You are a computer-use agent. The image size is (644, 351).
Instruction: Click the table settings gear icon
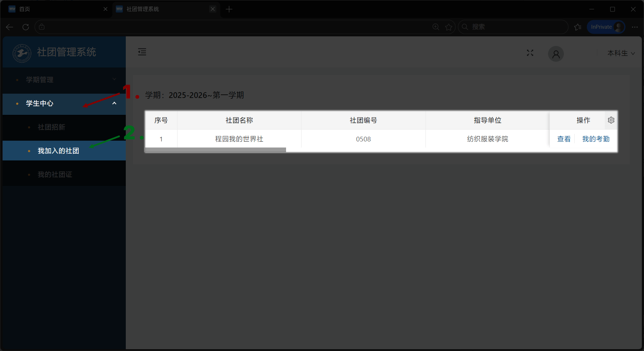point(611,120)
